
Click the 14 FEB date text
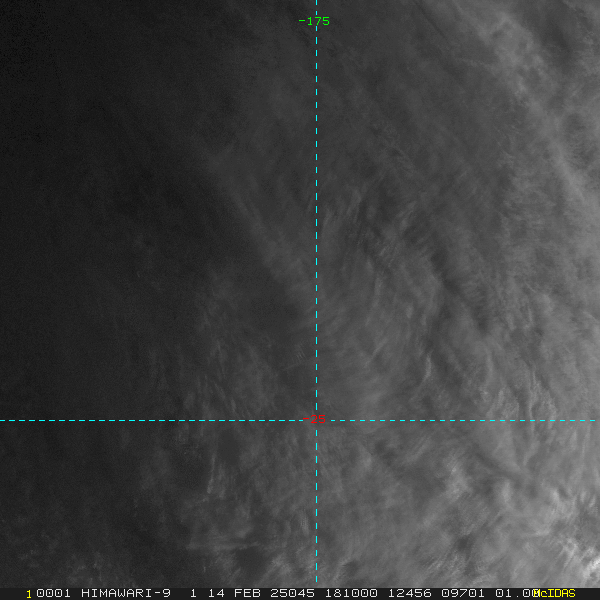click(x=234, y=593)
